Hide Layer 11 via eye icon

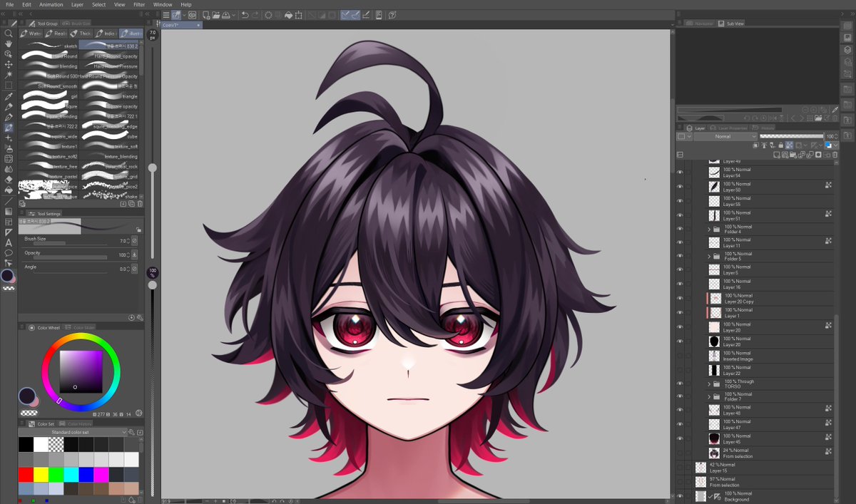click(680, 242)
